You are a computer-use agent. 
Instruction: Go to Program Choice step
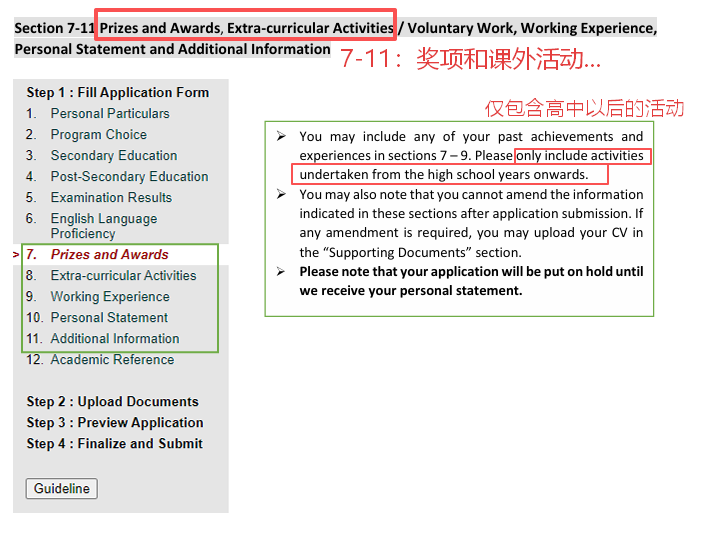pyautogui.click(x=98, y=135)
